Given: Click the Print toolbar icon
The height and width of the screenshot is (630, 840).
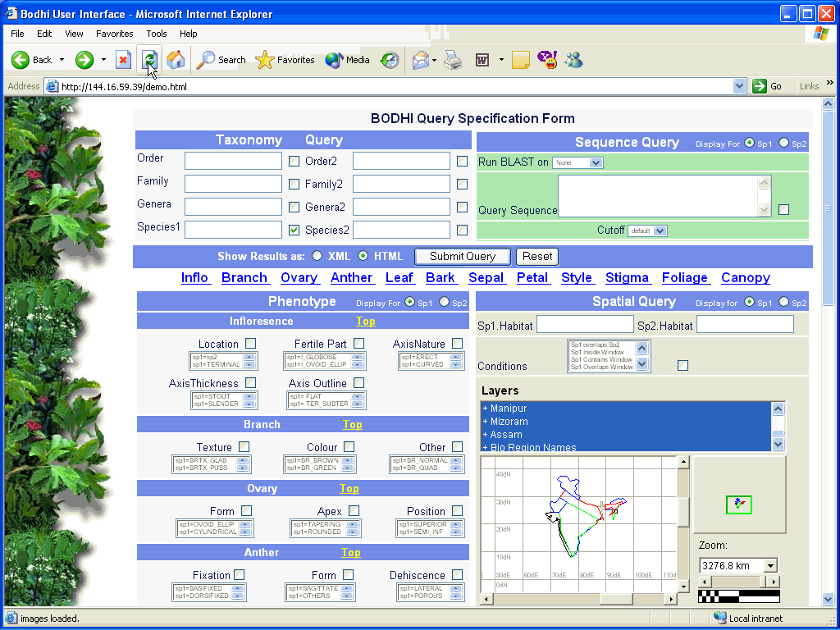Looking at the screenshot, I should pyautogui.click(x=453, y=60).
